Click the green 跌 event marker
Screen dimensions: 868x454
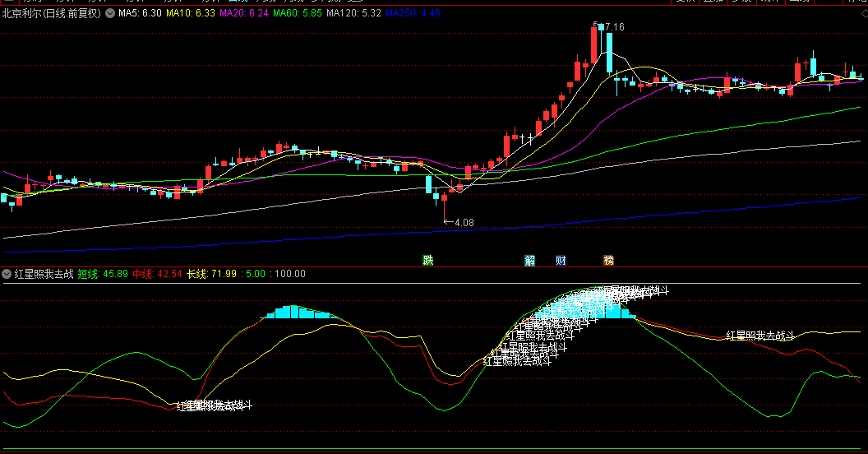pos(428,260)
